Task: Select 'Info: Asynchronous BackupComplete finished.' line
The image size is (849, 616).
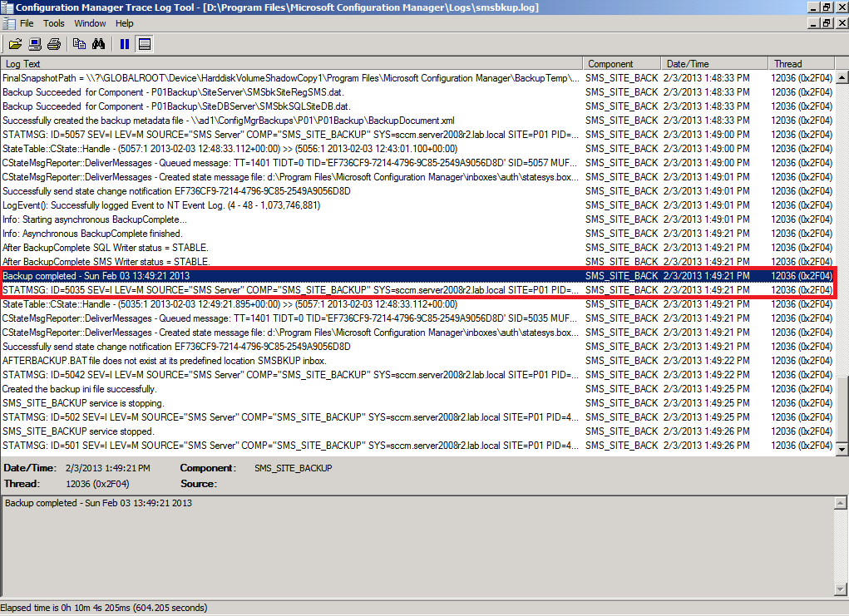Action: [417, 234]
